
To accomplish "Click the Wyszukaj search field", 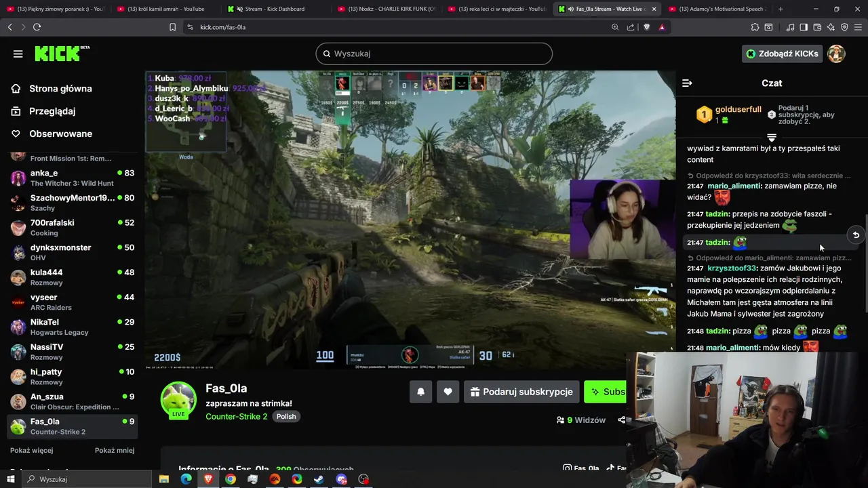I will (434, 54).
